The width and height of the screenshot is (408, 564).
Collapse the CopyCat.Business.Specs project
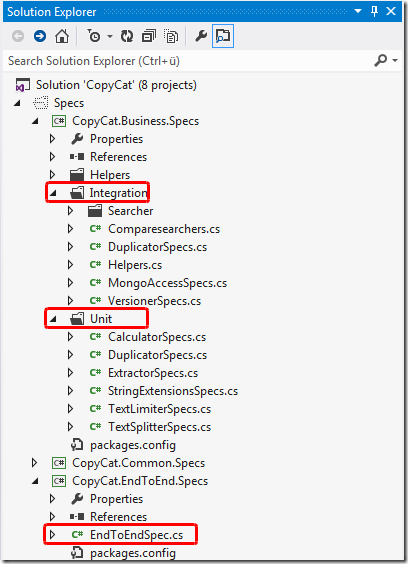pyautogui.click(x=35, y=121)
